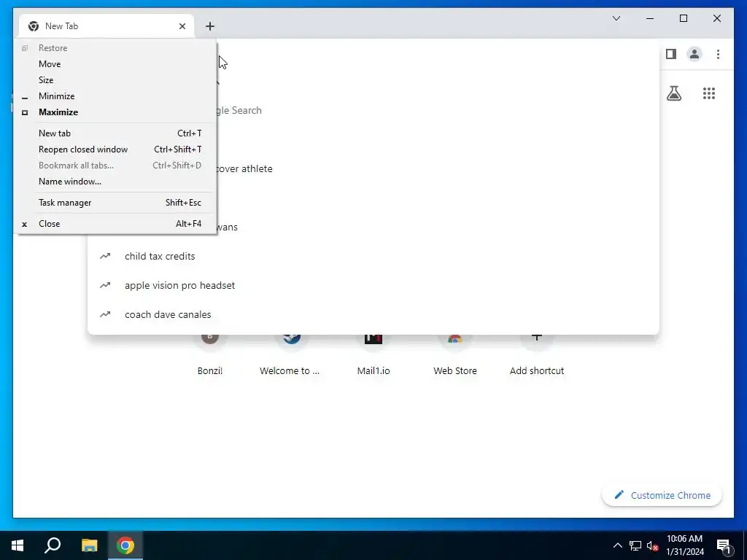Click Chrome icon in taskbar
The width and height of the screenshot is (747, 560).
pyautogui.click(x=125, y=545)
